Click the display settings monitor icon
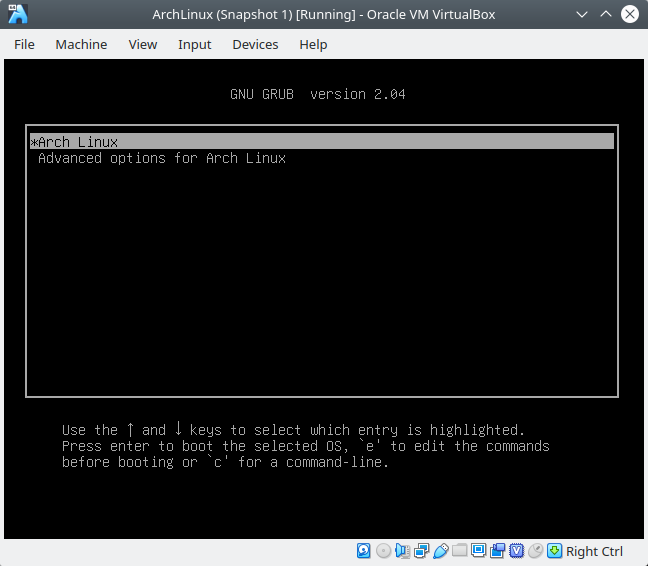This screenshot has height=566, width=648. 479,551
